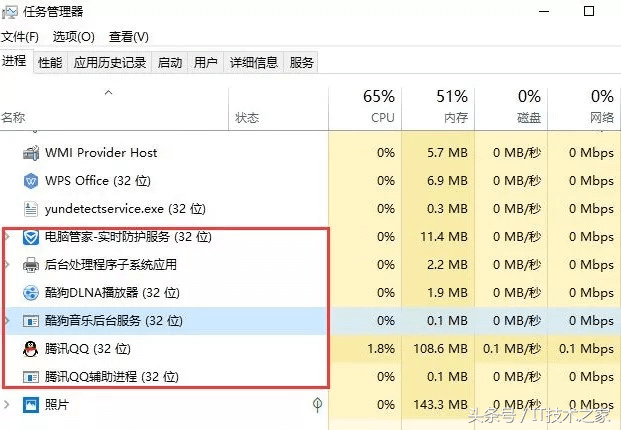Expand the 照片 process group
621x430 pixels.
tap(8, 405)
